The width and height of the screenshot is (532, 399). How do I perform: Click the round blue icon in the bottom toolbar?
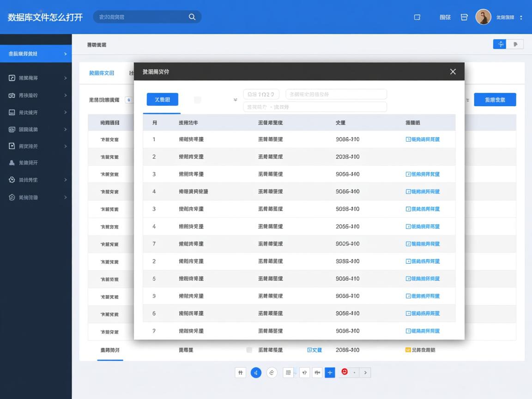coord(256,373)
